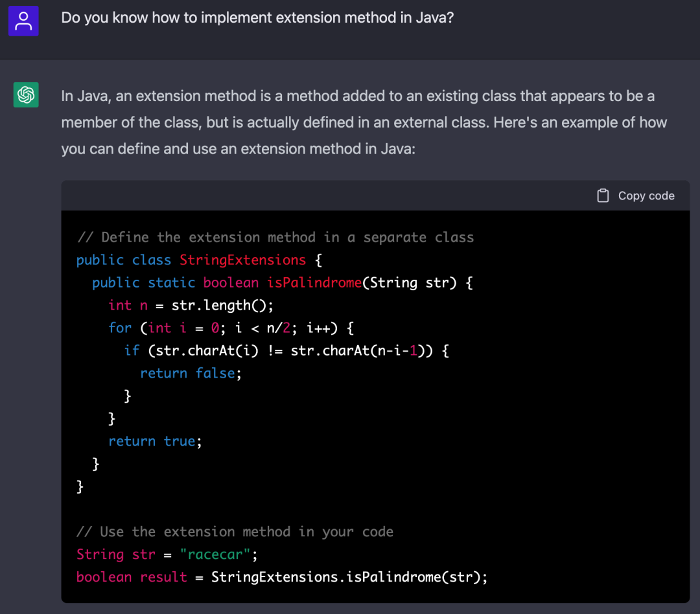Click the 'return false;' statement

[191, 373]
